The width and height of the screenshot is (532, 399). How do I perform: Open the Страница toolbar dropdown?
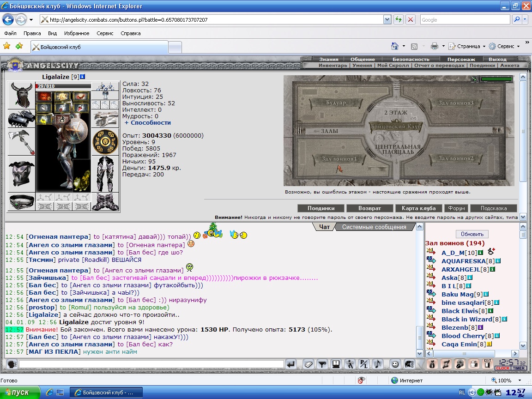466,46
